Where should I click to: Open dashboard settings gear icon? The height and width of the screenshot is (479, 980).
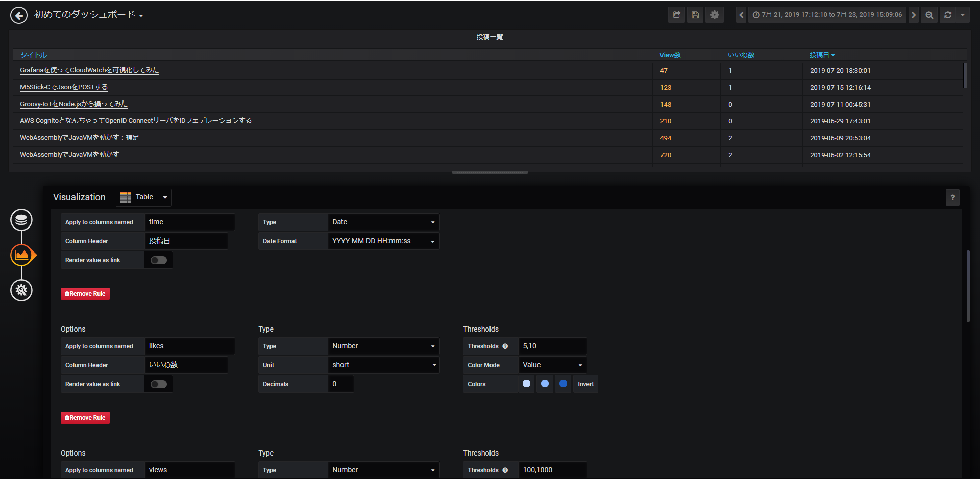coord(715,15)
